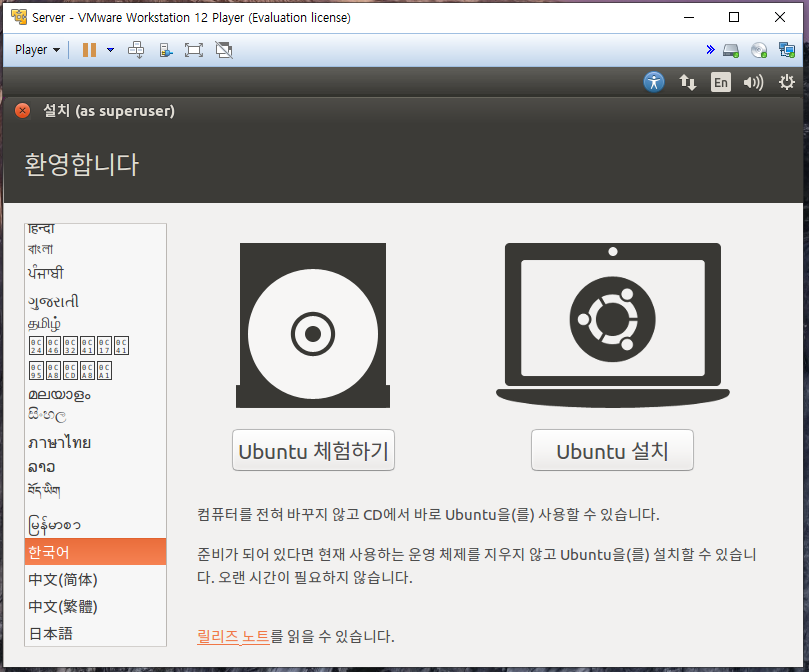Open the En keyboard input indicator
The width and height of the screenshot is (809, 672).
(x=721, y=82)
